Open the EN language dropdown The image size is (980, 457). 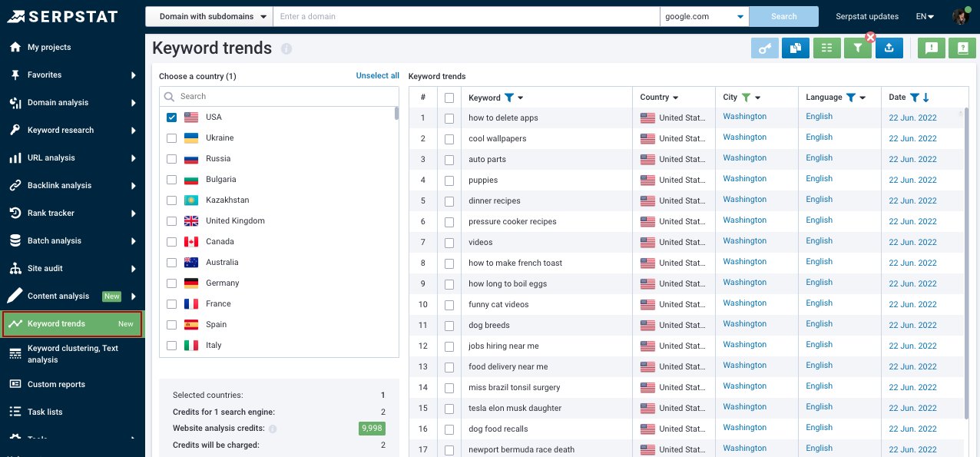[x=925, y=16]
